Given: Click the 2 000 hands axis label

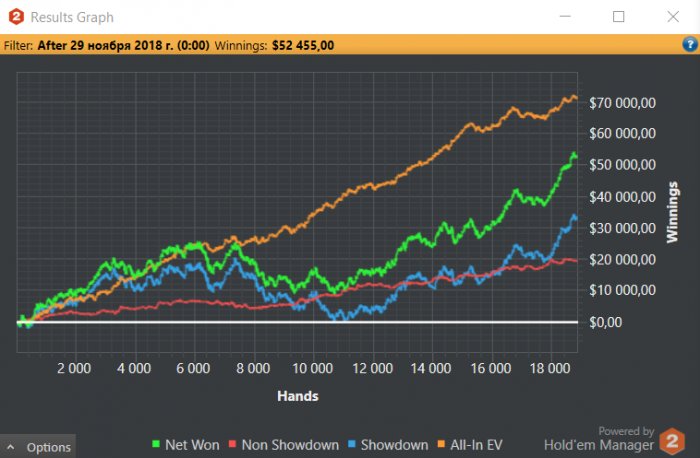Looking at the screenshot, I should [x=74, y=368].
